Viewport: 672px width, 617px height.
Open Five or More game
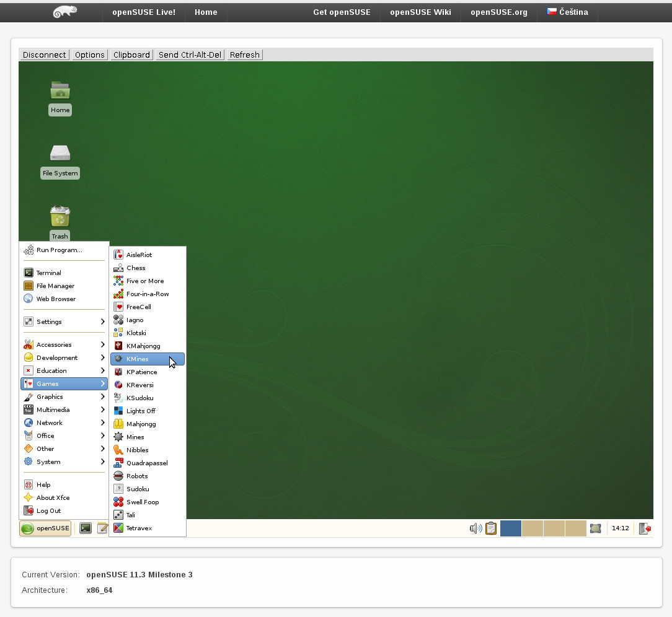click(x=148, y=281)
